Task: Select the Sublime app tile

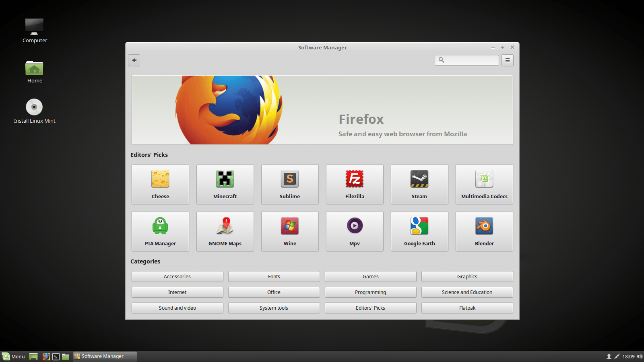Action: [290, 184]
